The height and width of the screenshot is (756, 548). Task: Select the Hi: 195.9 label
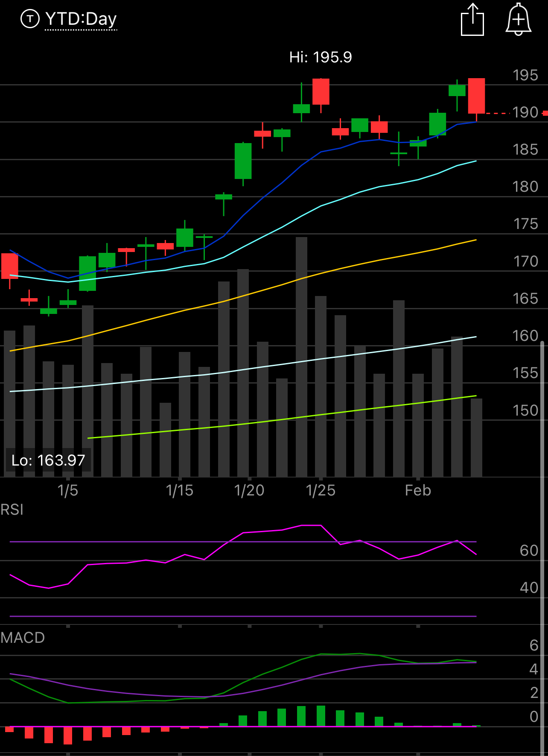point(321,57)
